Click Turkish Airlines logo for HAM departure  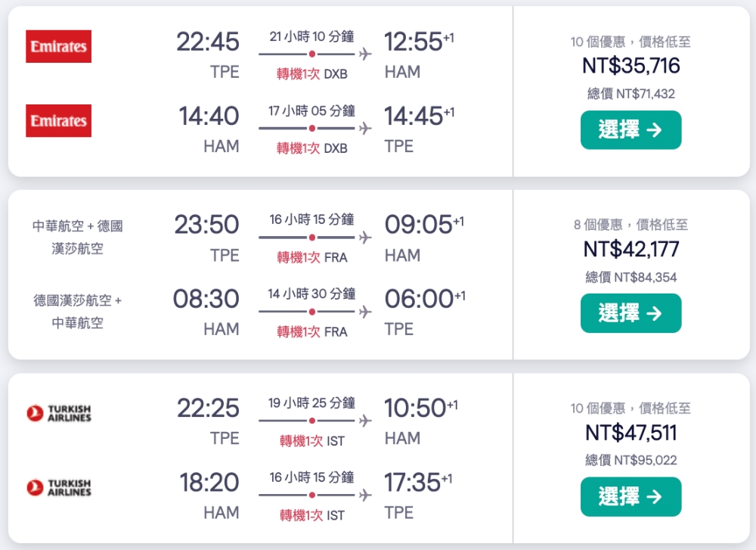pyautogui.click(x=58, y=488)
